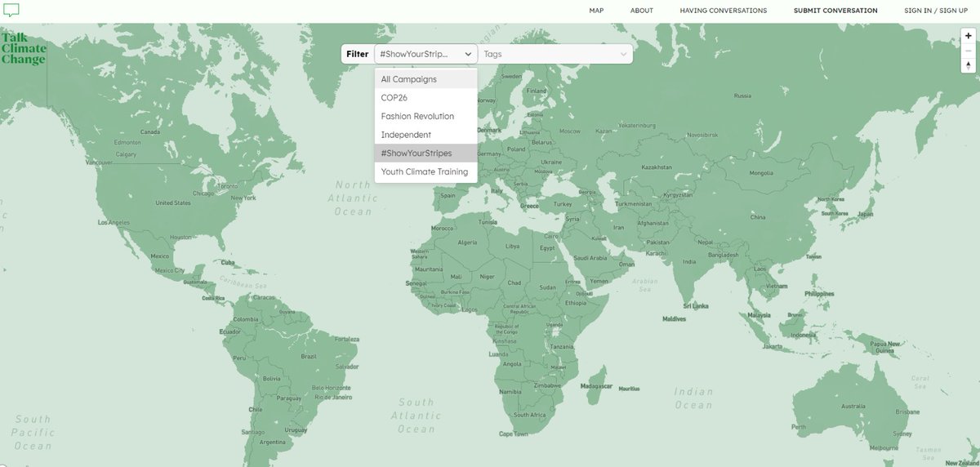
Task: Click the speech bubble logo icon
Action: [11, 11]
